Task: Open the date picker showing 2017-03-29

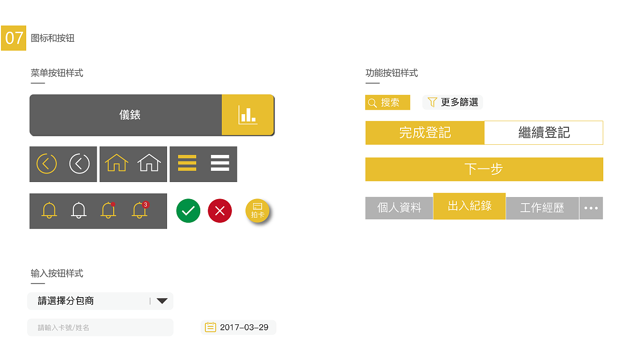Action: (x=238, y=327)
